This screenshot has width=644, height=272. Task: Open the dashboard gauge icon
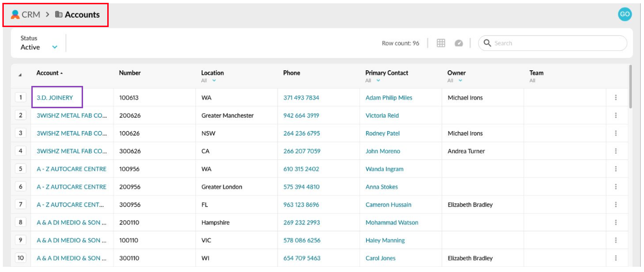(458, 43)
